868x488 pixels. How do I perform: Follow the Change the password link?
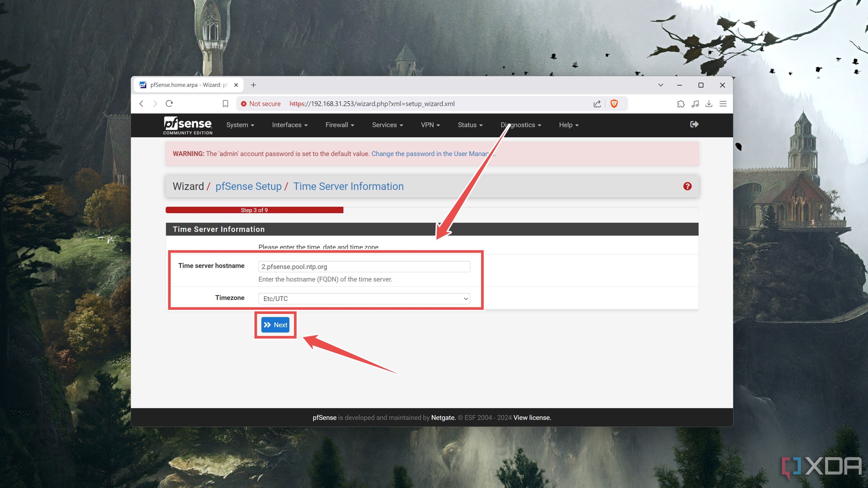tap(433, 154)
